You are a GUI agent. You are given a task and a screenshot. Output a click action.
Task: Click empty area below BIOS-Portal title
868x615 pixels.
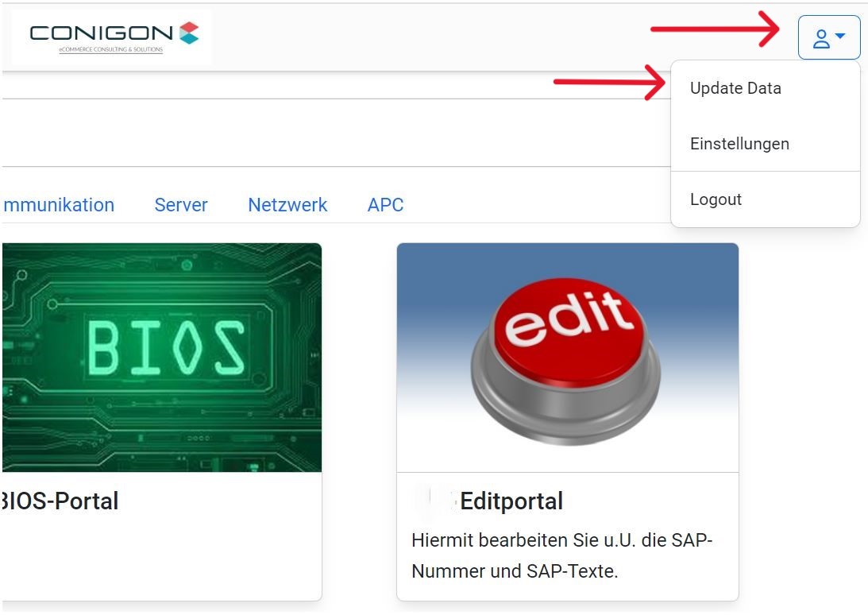tap(159, 556)
